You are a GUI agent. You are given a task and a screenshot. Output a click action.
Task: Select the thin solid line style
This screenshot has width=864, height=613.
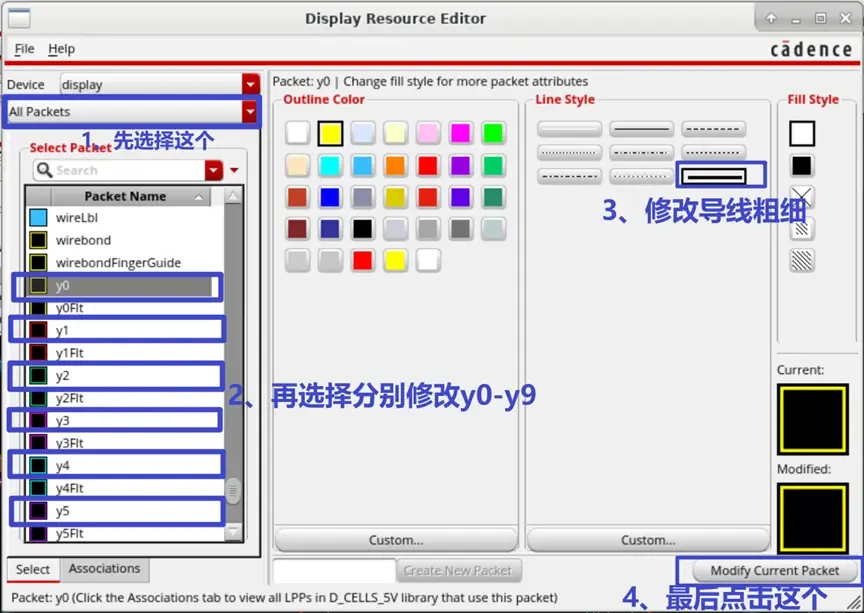coord(641,129)
